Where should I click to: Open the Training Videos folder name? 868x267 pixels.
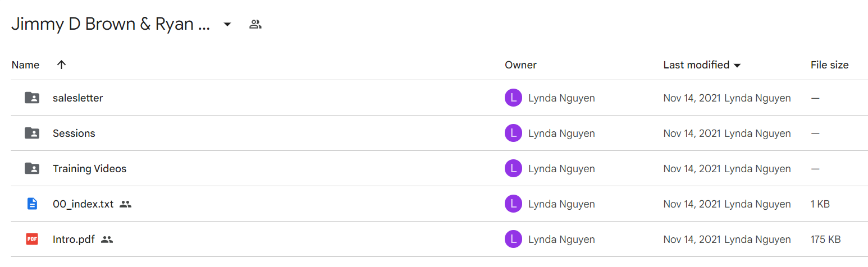tap(89, 168)
